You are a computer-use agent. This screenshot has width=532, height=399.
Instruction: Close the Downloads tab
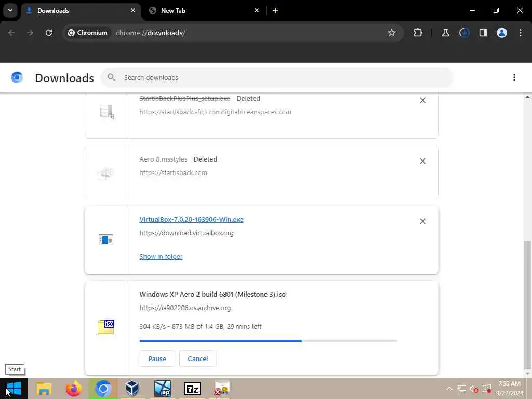tap(133, 10)
